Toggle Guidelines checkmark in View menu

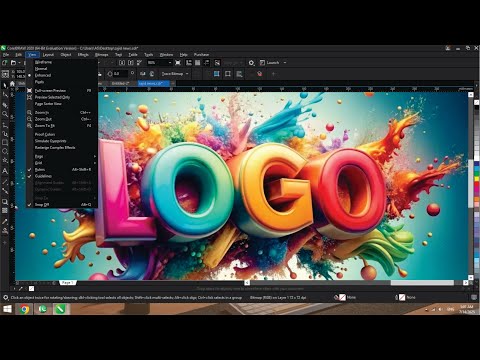(x=61, y=176)
